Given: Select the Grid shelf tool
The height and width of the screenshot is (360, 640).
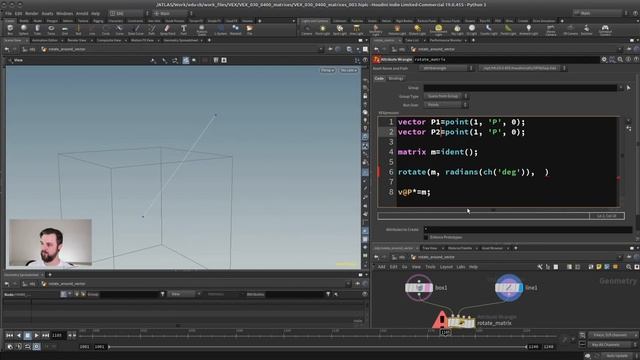Looking at the screenshot, I should (64, 29).
